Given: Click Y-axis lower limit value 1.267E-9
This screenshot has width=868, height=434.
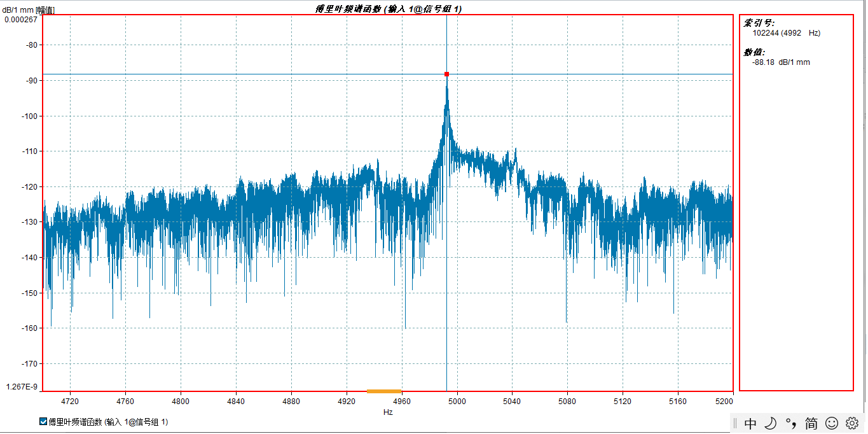Looking at the screenshot, I should (x=22, y=387).
